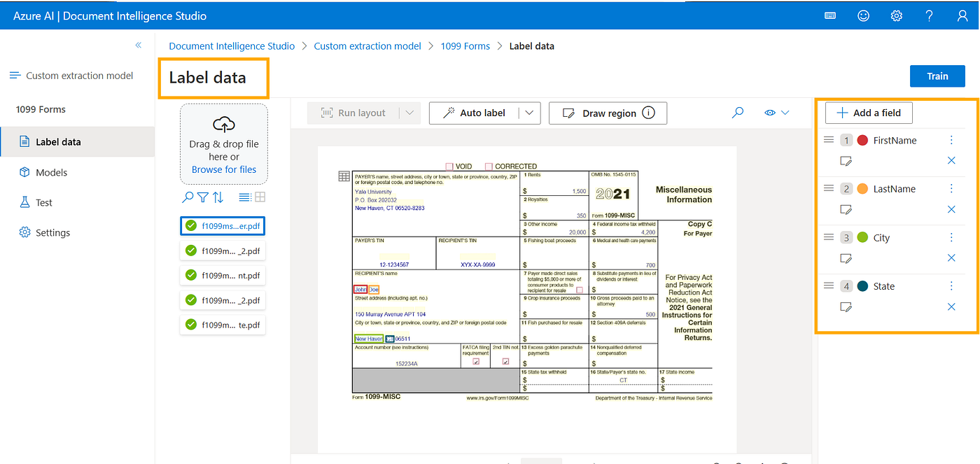Remove City label with the X
Screen dimensions: 980x464
951,258
